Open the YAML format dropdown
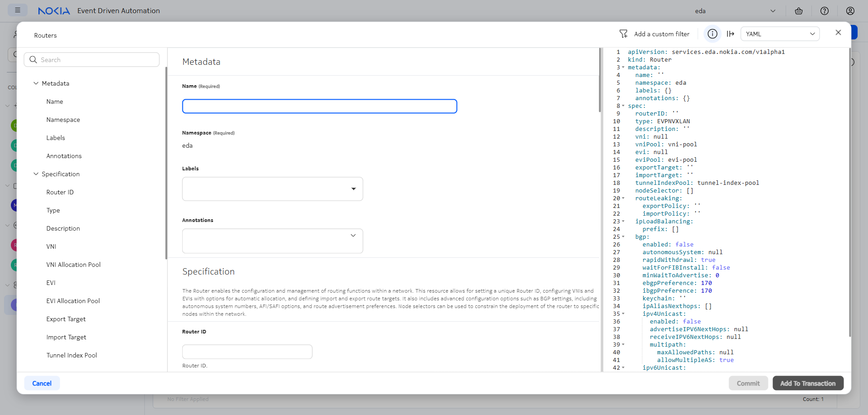868x415 pixels. click(780, 34)
